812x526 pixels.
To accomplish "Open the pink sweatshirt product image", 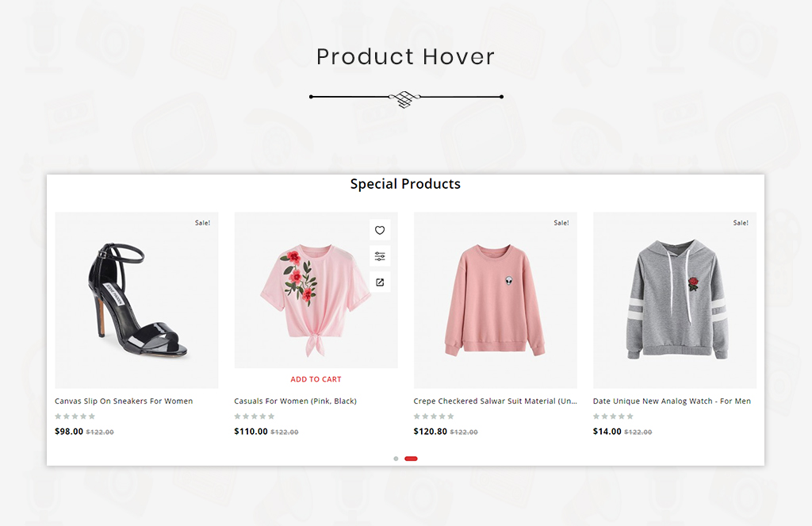I will click(x=495, y=300).
